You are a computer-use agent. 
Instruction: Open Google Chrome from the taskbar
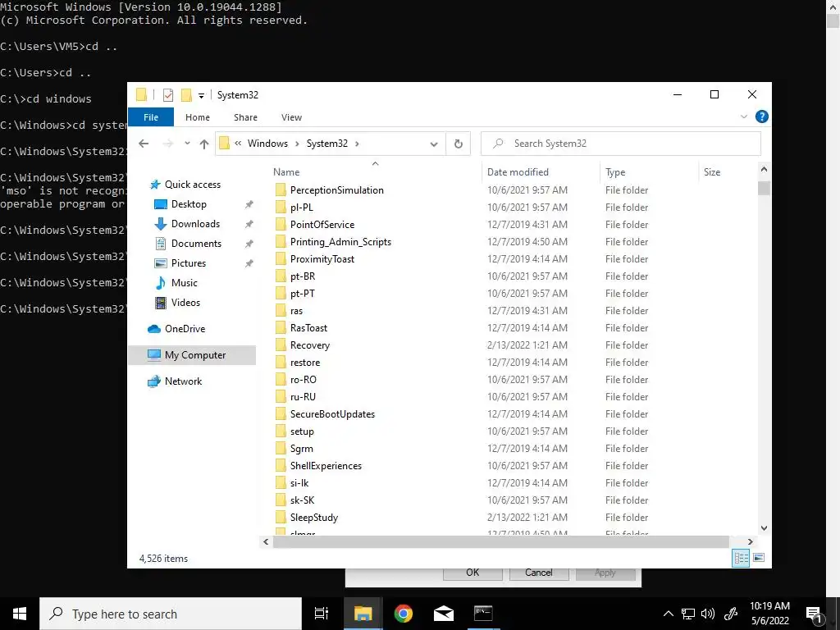[403, 614]
